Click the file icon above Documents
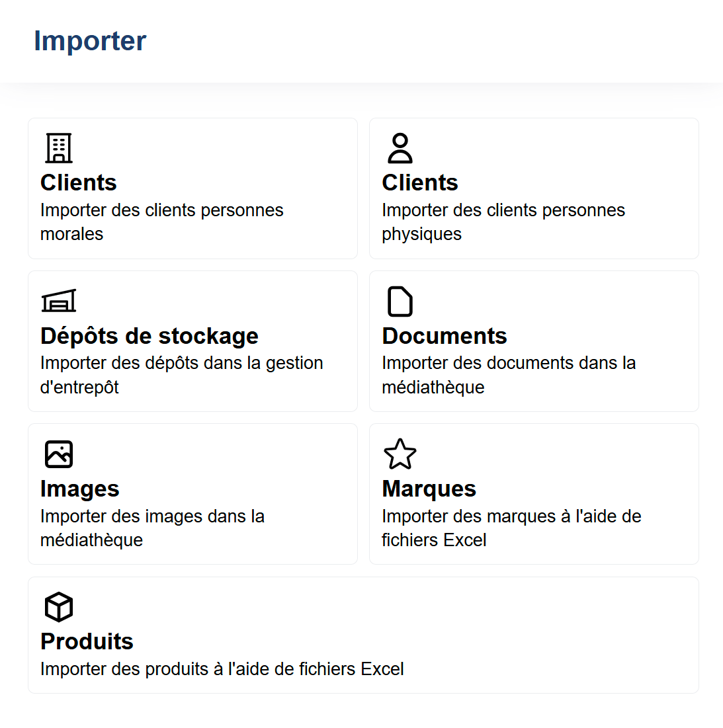This screenshot has width=723, height=728. pos(400,302)
